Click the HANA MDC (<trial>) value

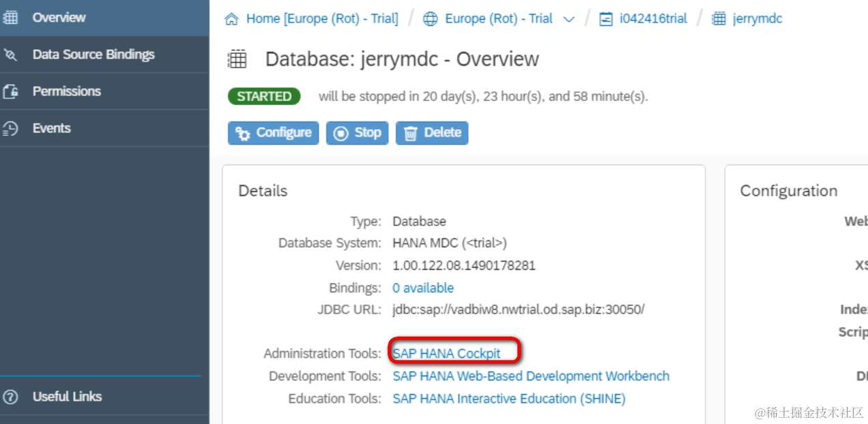450,243
